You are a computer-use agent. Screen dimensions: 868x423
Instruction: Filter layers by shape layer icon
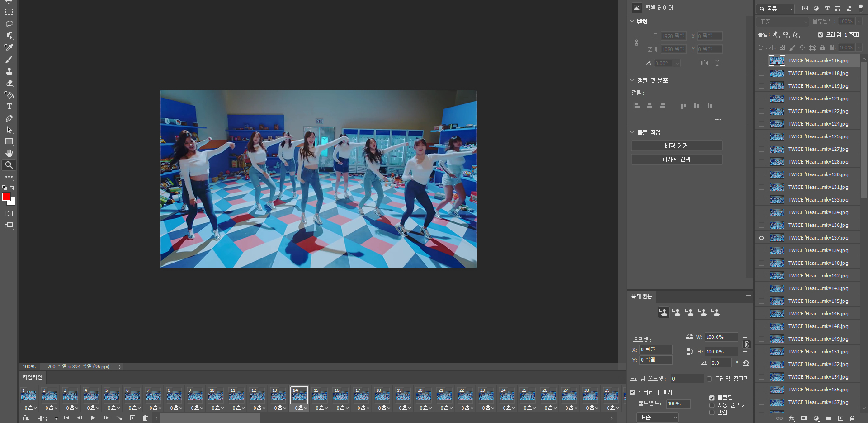pos(838,8)
